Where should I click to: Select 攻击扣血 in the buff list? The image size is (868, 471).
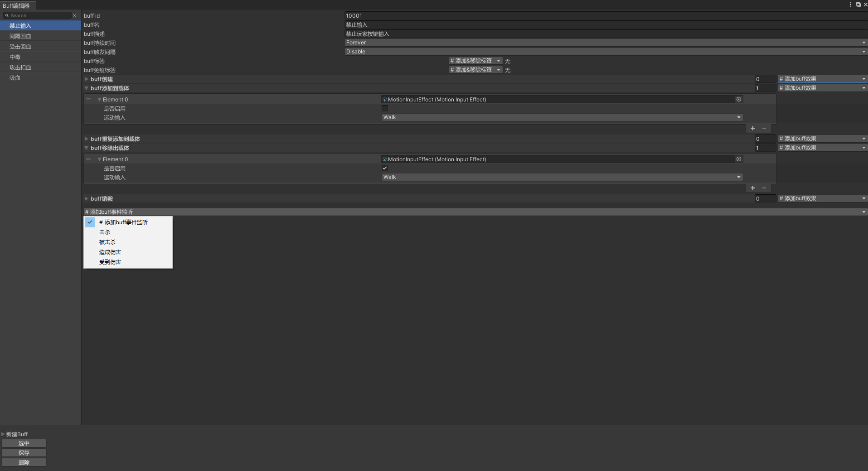click(x=40, y=67)
